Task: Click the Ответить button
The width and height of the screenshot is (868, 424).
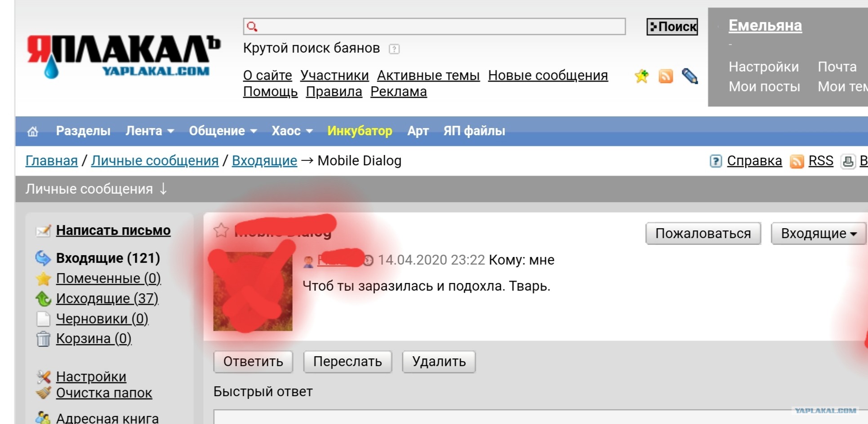Action: coord(253,362)
